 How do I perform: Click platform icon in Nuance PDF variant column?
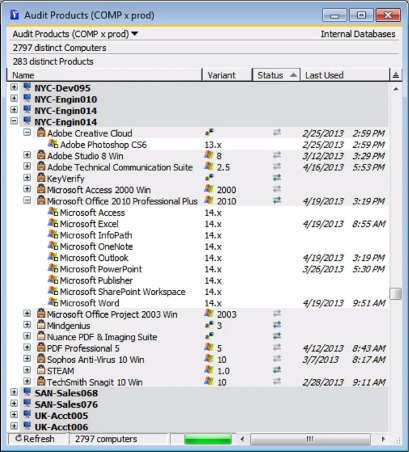point(209,336)
